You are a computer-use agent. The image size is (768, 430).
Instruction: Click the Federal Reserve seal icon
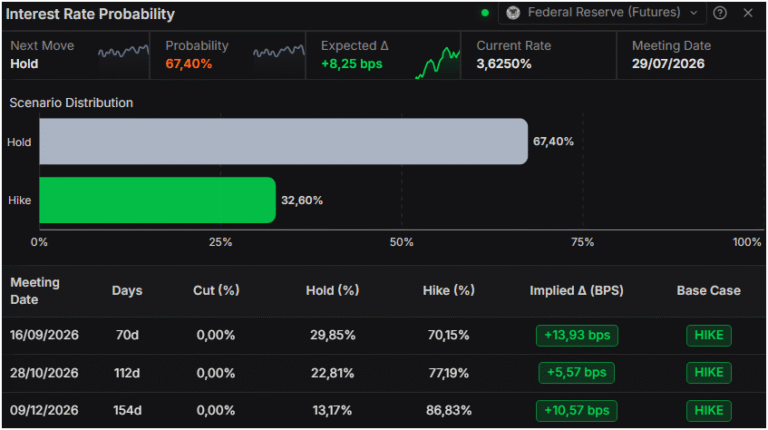tap(513, 13)
